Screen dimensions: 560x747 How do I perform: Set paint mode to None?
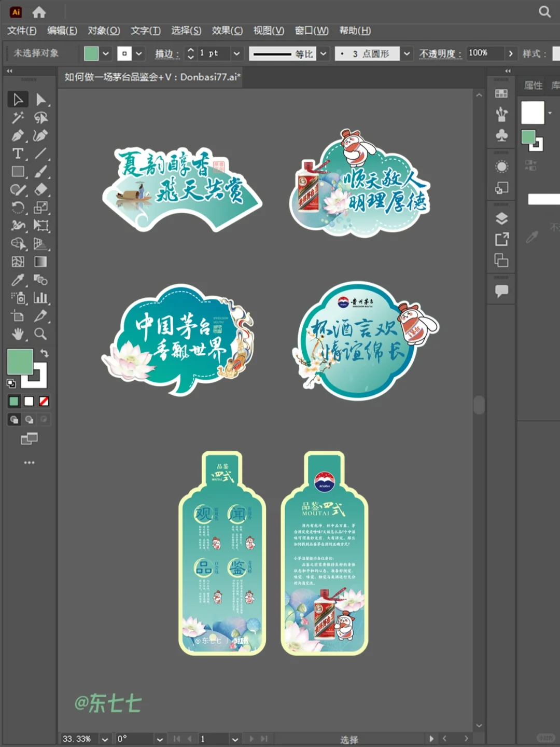coord(44,402)
